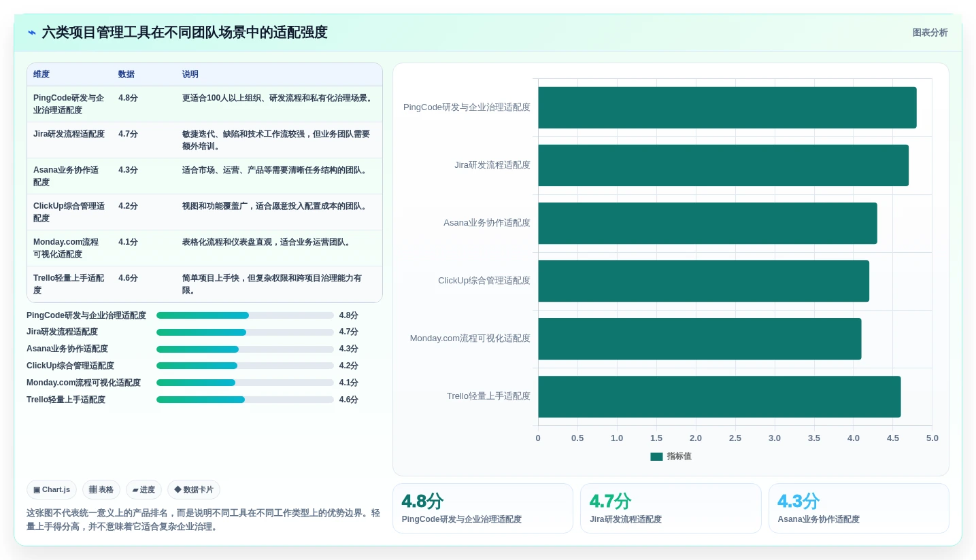
Task: Click the x-axis tick label 2.5
Action: tap(735, 438)
